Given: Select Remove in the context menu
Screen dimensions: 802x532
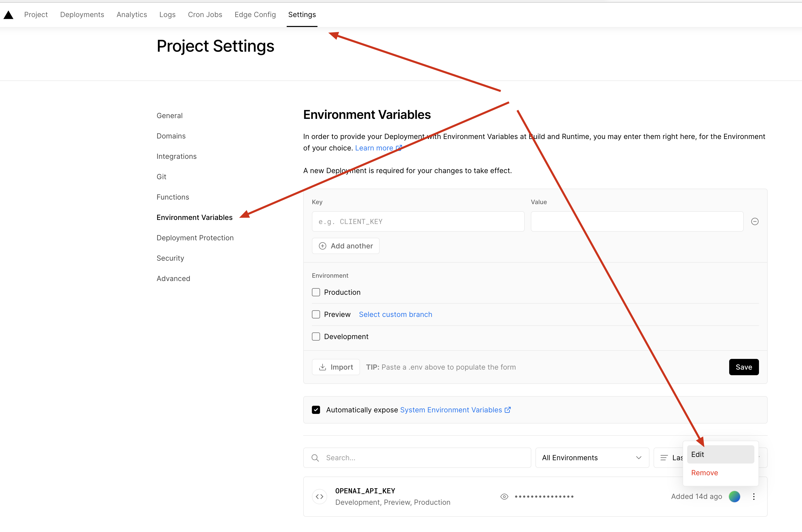Looking at the screenshot, I should [x=705, y=473].
